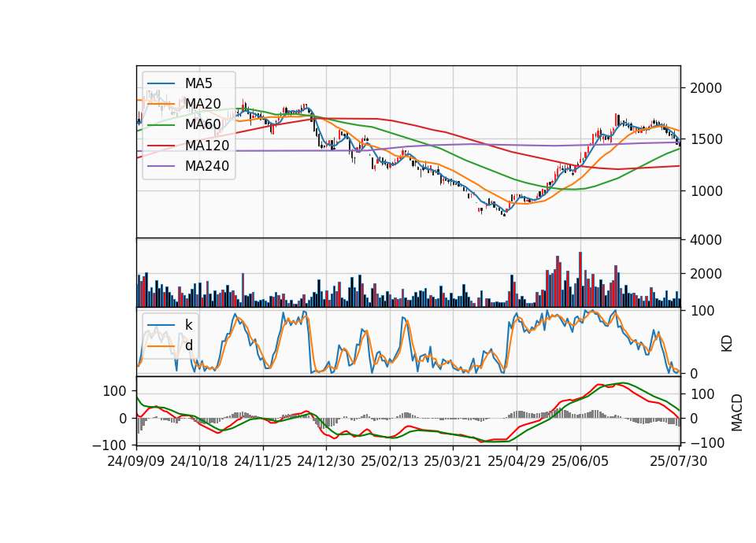Click the KD axis title
Viewport: 756px width, 543px height.
(x=727, y=343)
